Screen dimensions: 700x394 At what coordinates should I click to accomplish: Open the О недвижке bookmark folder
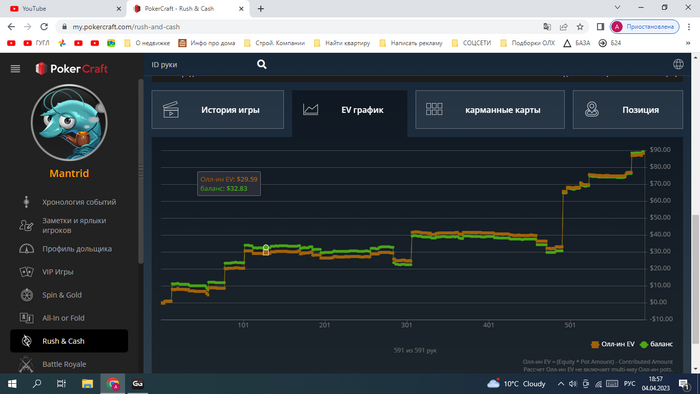147,43
